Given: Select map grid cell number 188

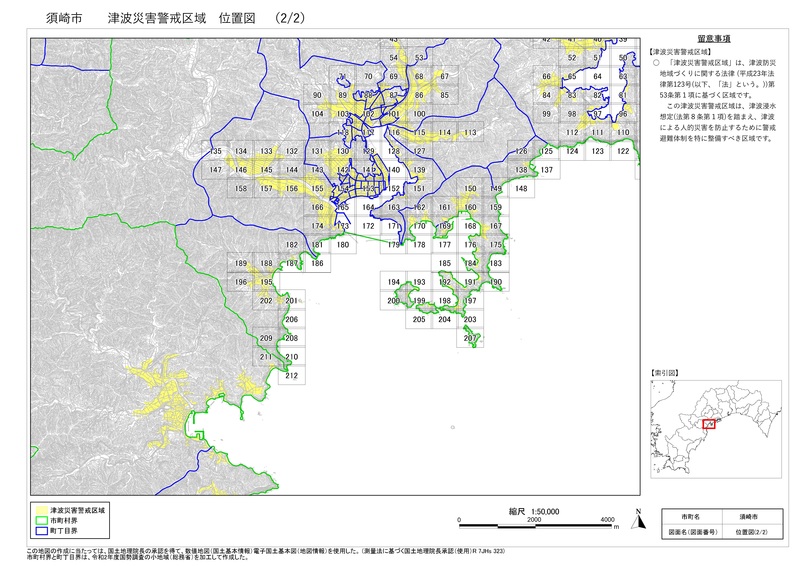Looking at the screenshot, I should [x=317, y=264].
